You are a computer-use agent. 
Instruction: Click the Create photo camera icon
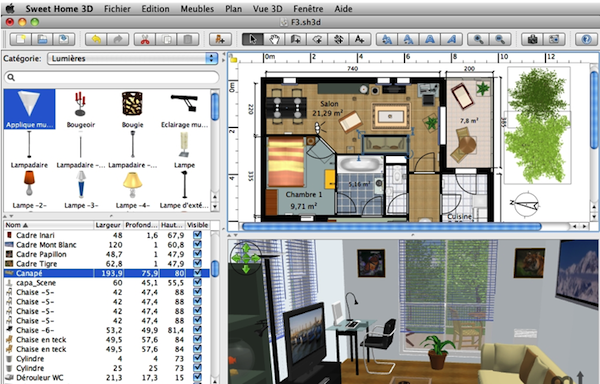click(x=532, y=39)
